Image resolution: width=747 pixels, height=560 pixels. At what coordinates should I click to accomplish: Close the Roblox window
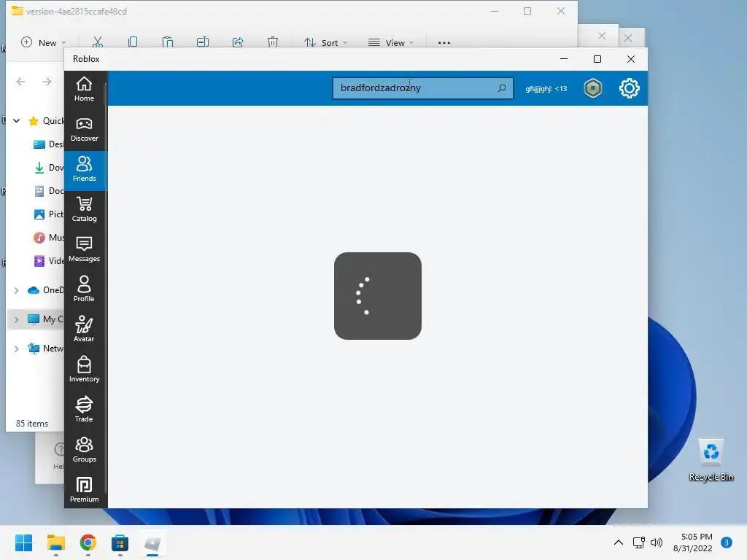coord(631,59)
